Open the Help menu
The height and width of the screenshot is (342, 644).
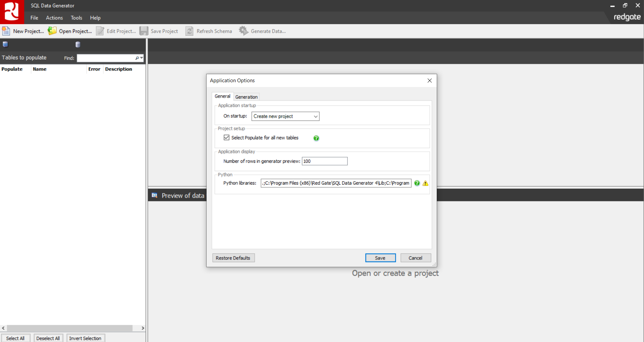[95, 18]
